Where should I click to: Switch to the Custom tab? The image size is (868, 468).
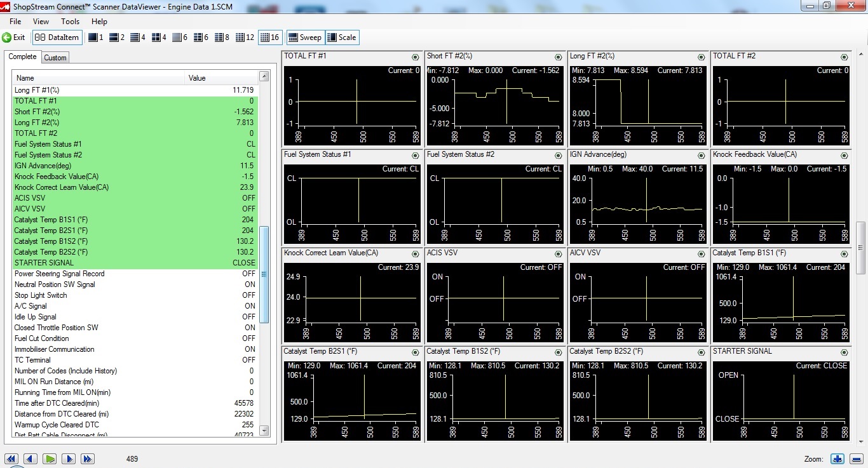click(x=55, y=58)
